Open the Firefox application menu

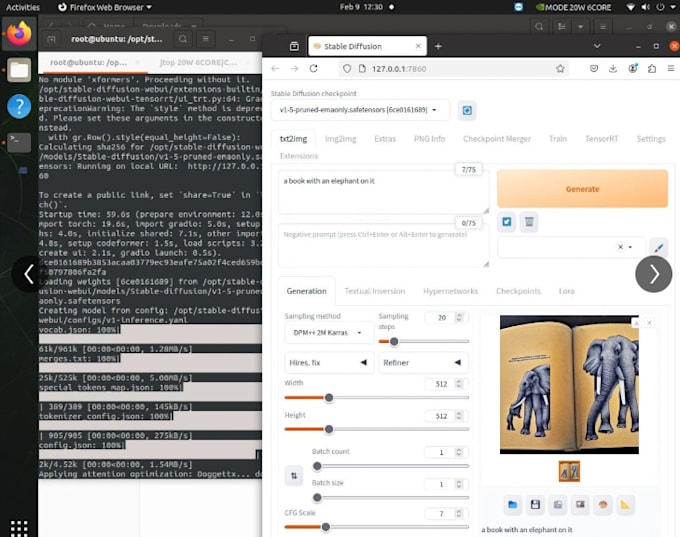pyautogui.click(x=670, y=69)
